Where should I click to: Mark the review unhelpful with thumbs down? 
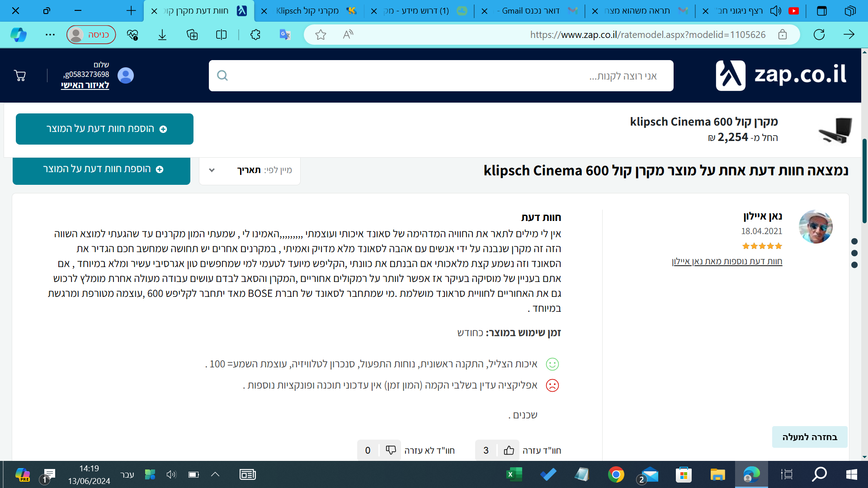pyautogui.click(x=390, y=450)
